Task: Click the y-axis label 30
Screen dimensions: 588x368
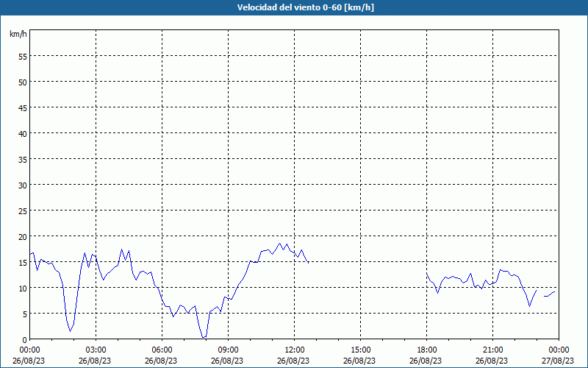Action: [x=23, y=185]
